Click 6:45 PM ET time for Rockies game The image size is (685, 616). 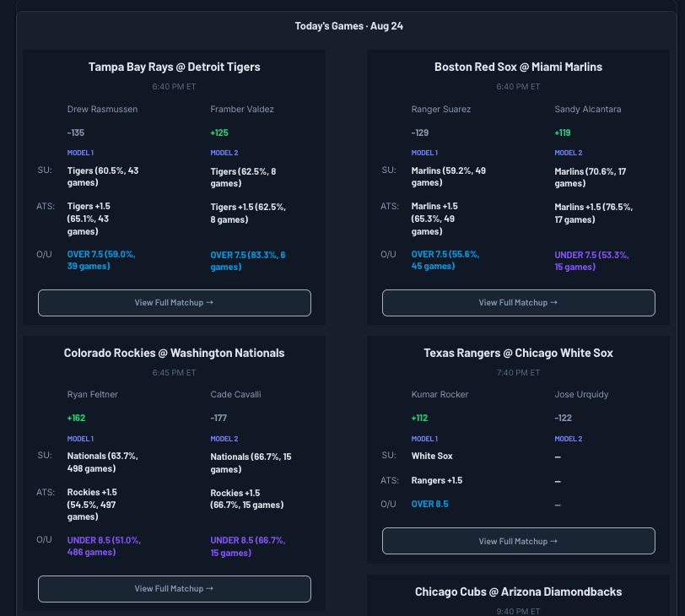coord(175,373)
